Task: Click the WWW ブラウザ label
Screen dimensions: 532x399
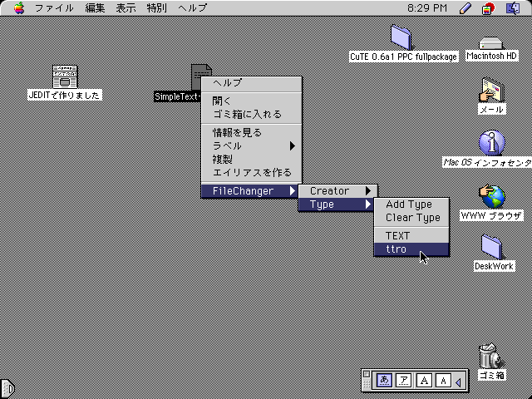Action: 491,215
